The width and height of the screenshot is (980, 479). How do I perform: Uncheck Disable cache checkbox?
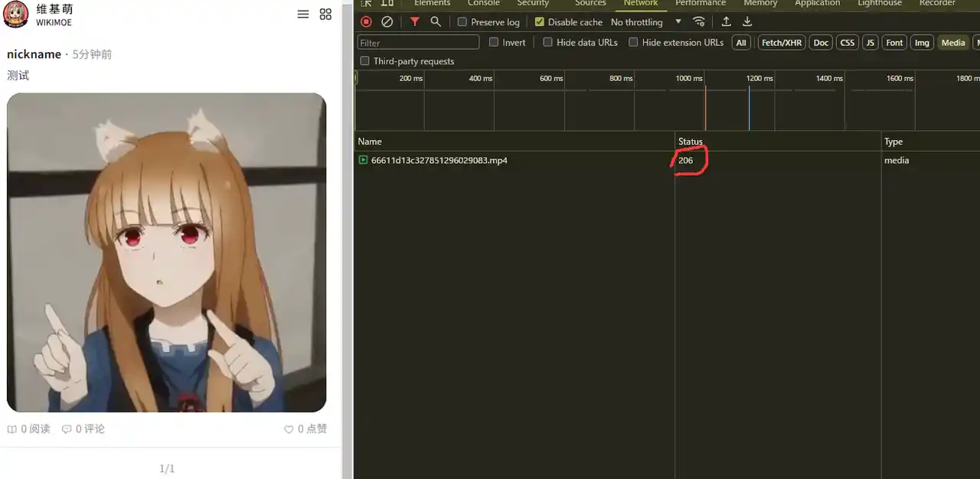pos(540,22)
